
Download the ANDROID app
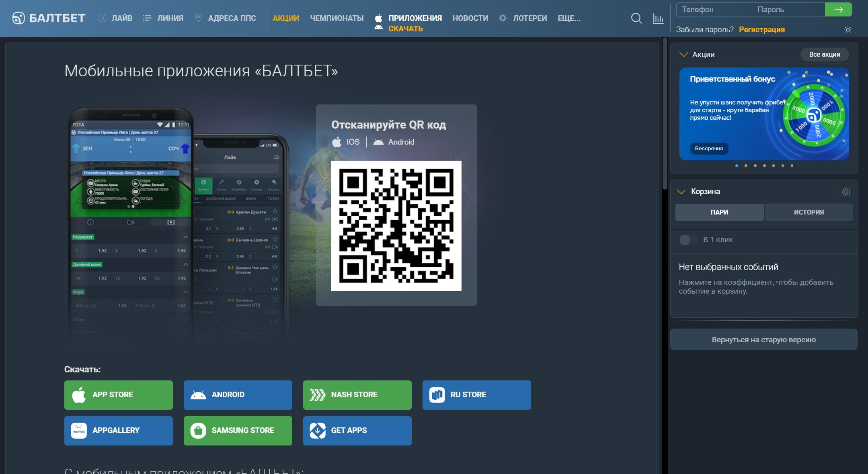click(238, 395)
